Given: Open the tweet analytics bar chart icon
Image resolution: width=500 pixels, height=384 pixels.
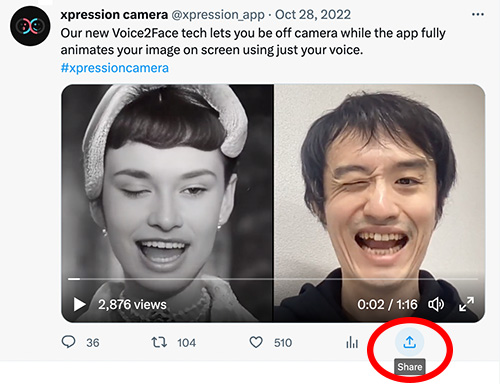Looking at the screenshot, I should click(352, 342).
